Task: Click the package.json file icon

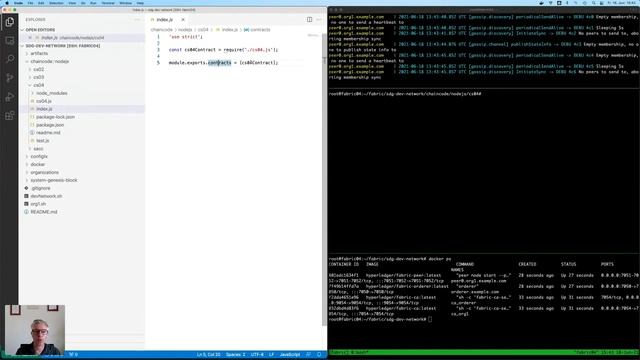Action: pyautogui.click(x=32, y=125)
